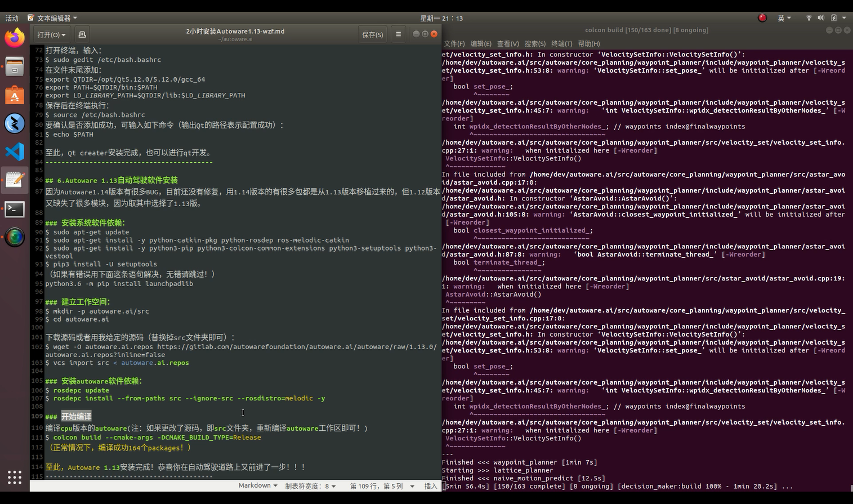Click 'export QTDIR=/opt/Qt5.12.0' line
This screenshot has height=504, width=853.
pyautogui.click(x=125, y=79)
